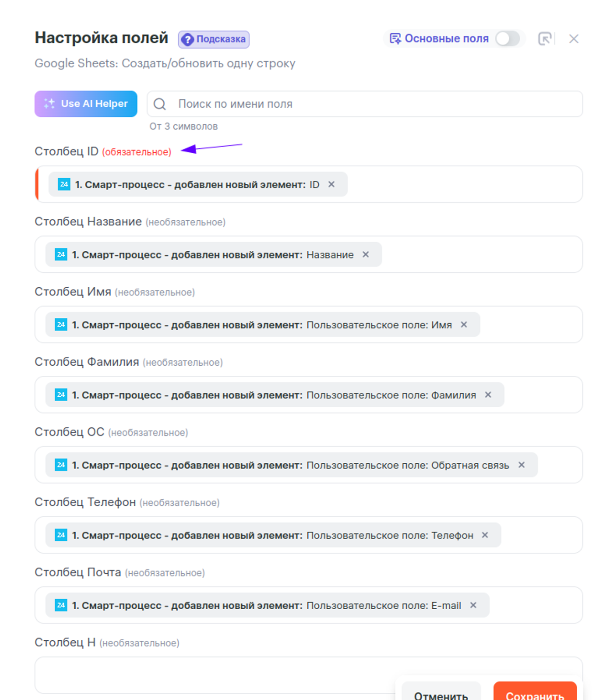
Task: Close the Настройка полей panel
Action: tap(574, 39)
